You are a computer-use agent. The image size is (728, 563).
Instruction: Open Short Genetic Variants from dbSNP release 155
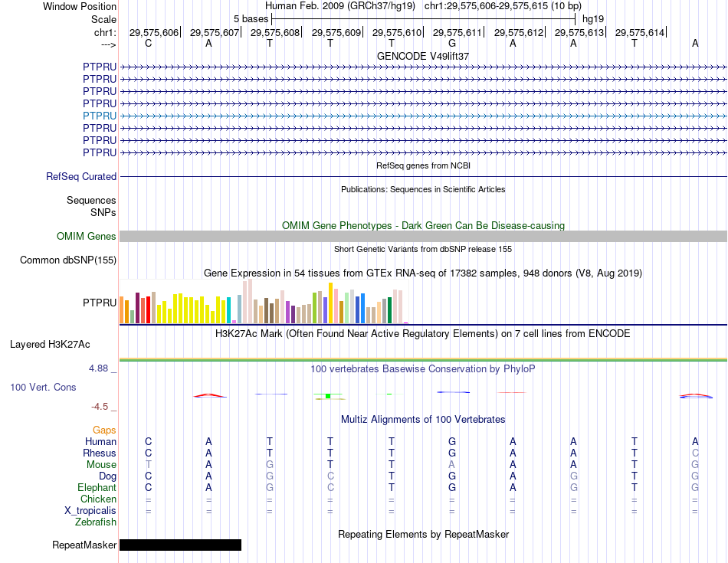tap(423, 249)
